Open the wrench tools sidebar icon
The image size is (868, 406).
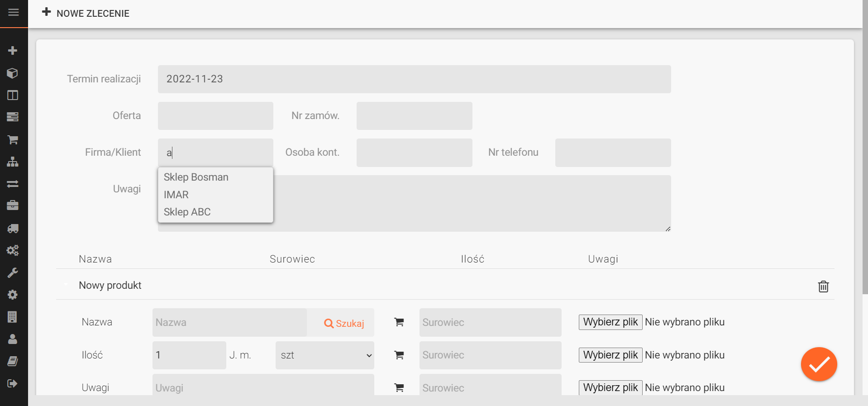point(13,272)
